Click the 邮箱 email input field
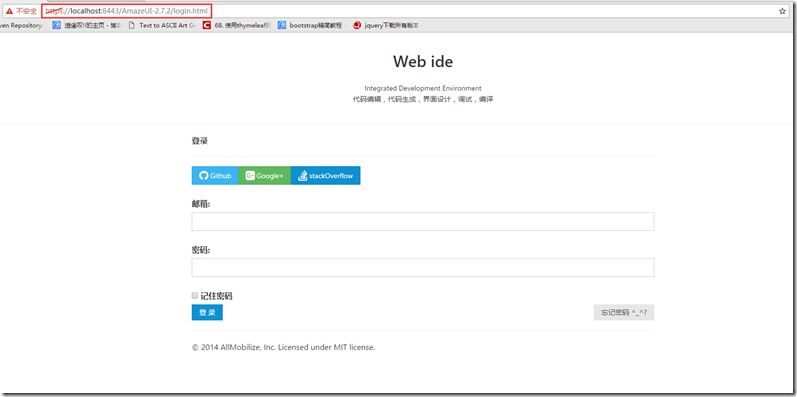Viewport: 797px width, 397px height. pos(422,222)
